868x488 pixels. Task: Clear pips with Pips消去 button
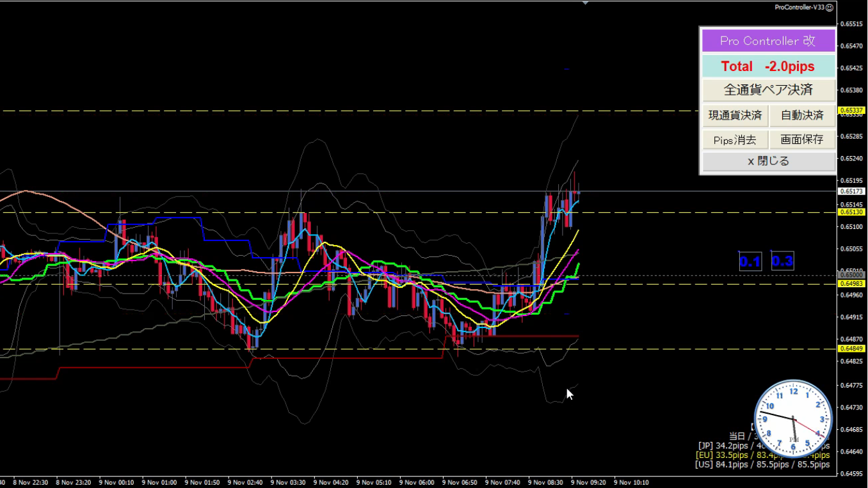pos(735,139)
